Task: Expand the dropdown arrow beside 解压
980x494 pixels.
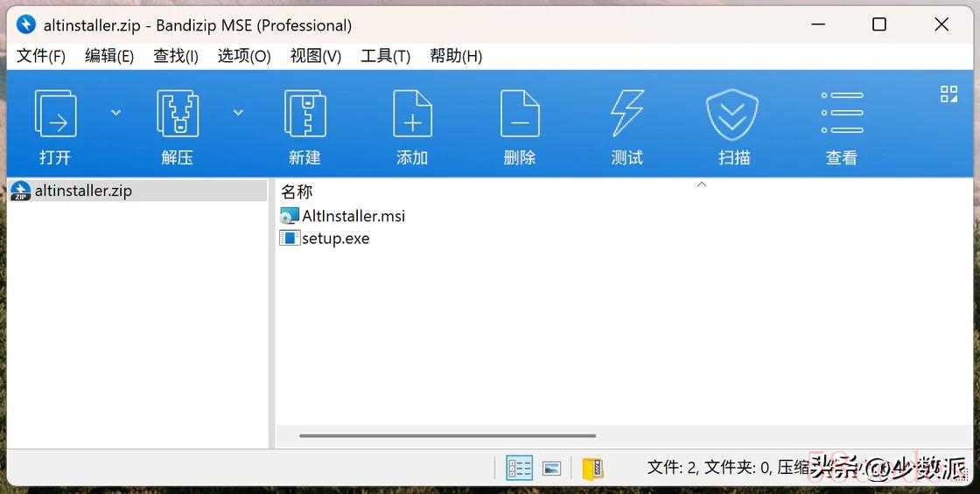Action: point(238,113)
